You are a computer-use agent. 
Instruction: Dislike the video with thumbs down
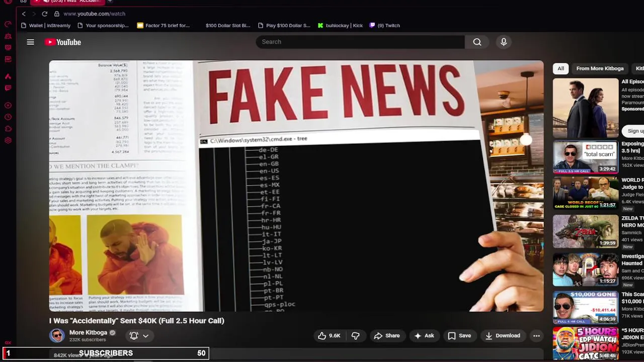coord(355,336)
